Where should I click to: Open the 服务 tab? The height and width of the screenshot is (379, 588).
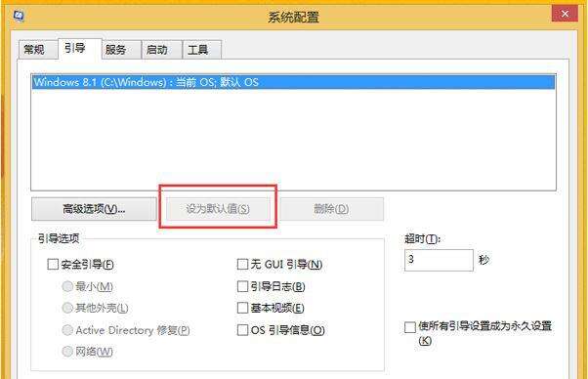tap(120, 50)
